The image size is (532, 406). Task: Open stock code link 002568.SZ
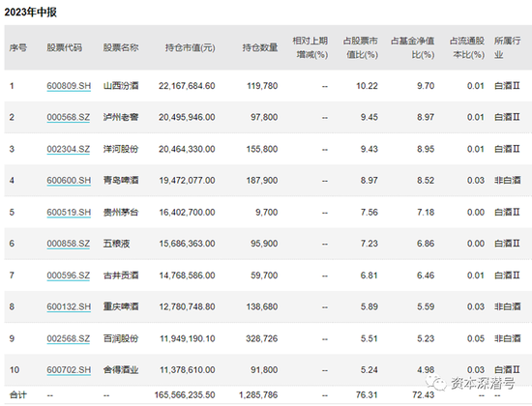69,338
